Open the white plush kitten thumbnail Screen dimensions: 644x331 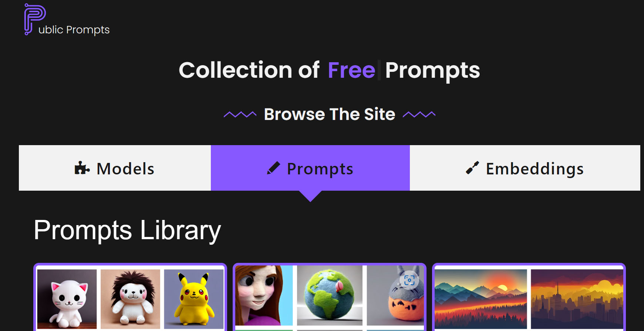[67, 299]
